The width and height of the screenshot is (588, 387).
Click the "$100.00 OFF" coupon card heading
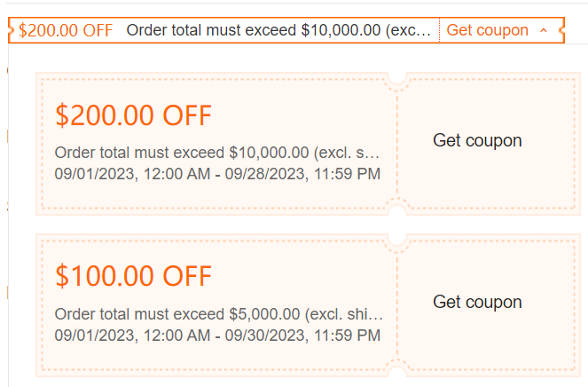[x=133, y=276]
